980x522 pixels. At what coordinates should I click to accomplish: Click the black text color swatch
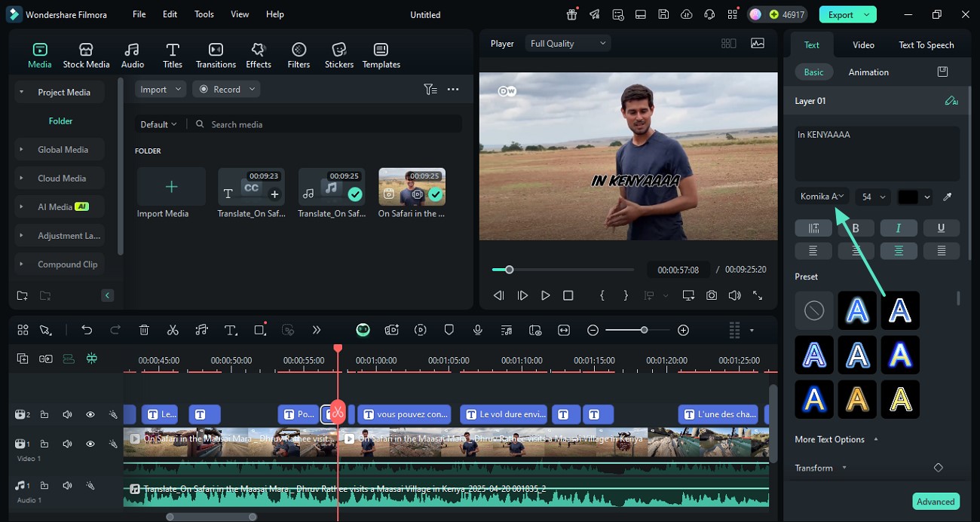tap(908, 197)
